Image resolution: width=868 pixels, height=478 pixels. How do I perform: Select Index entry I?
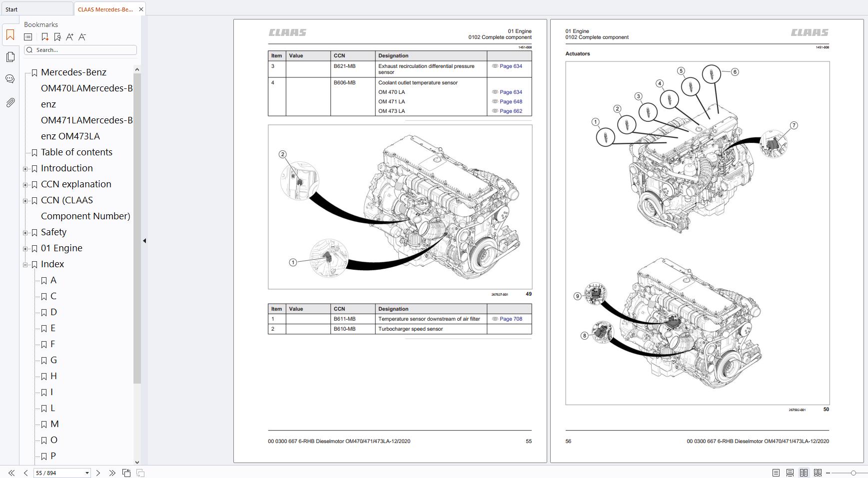point(51,392)
